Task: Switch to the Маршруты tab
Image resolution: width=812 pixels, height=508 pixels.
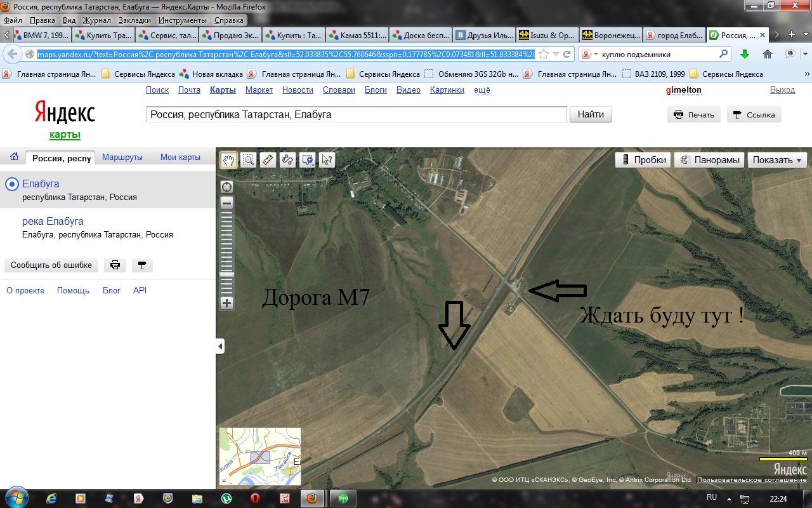Action: click(122, 157)
